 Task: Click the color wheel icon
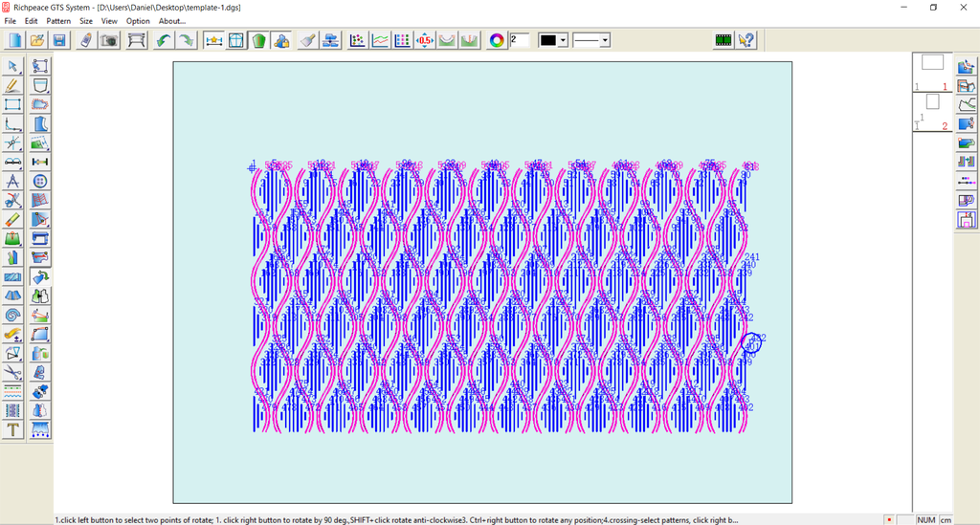point(497,40)
